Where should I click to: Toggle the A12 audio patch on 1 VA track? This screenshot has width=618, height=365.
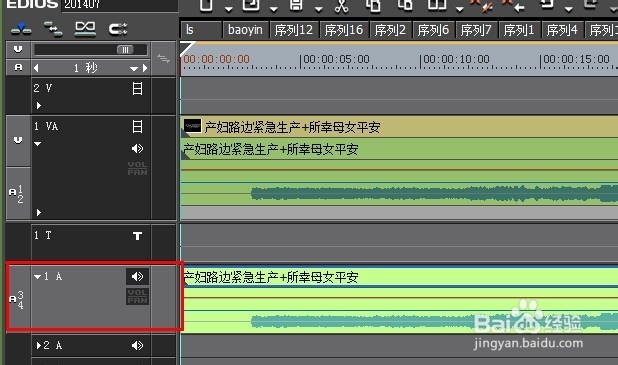[18, 194]
